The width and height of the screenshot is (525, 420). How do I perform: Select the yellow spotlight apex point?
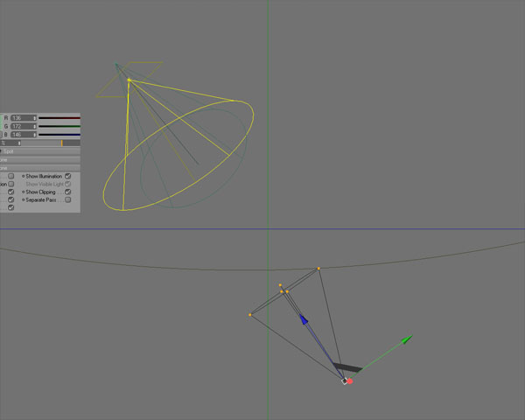[x=129, y=80]
